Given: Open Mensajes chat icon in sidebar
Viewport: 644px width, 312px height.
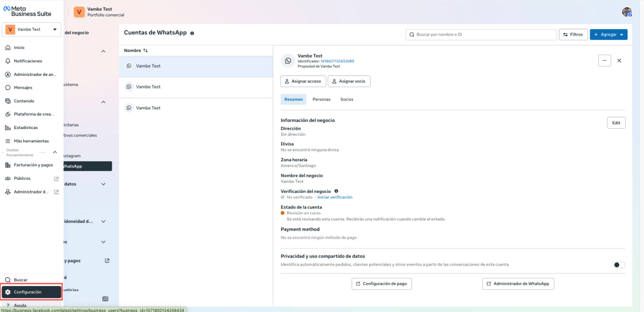Looking at the screenshot, I should [x=8, y=87].
